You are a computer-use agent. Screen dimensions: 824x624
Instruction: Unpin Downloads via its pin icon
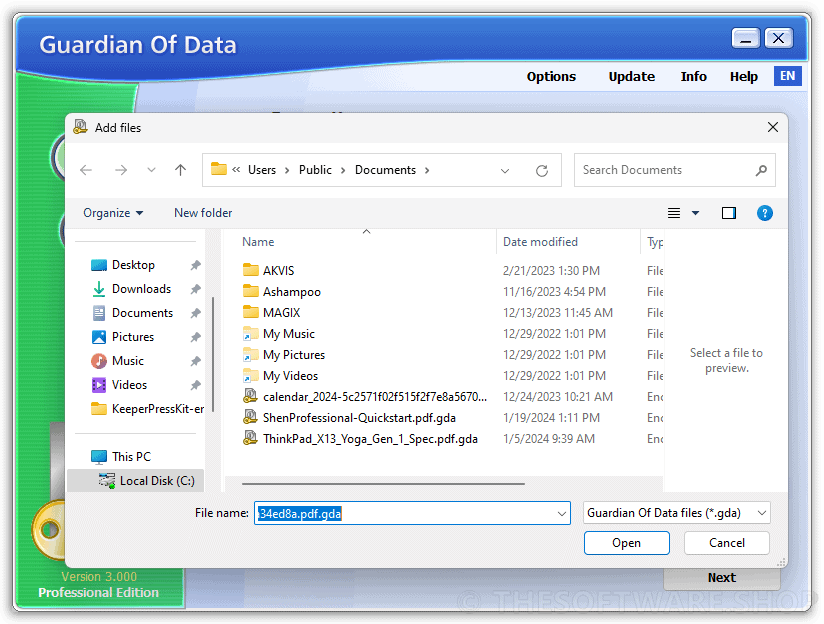[195, 289]
